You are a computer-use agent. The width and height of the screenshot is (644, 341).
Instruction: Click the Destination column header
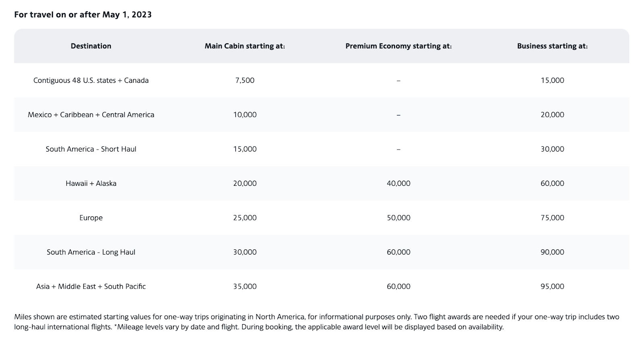[91, 46]
